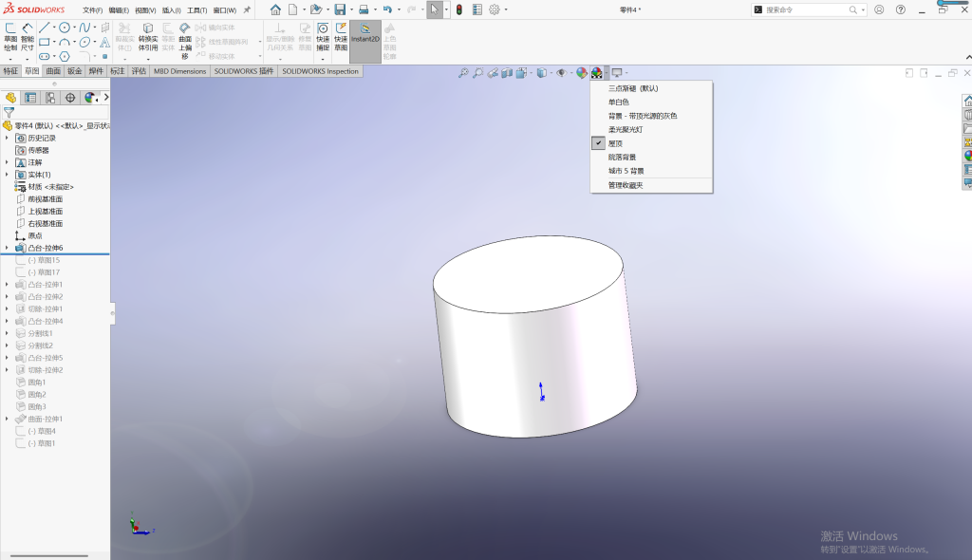Viewport: 972px width, 560px height.
Task: Open the Hide/Show Items eye dropdown arrow
Action: point(570,73)
